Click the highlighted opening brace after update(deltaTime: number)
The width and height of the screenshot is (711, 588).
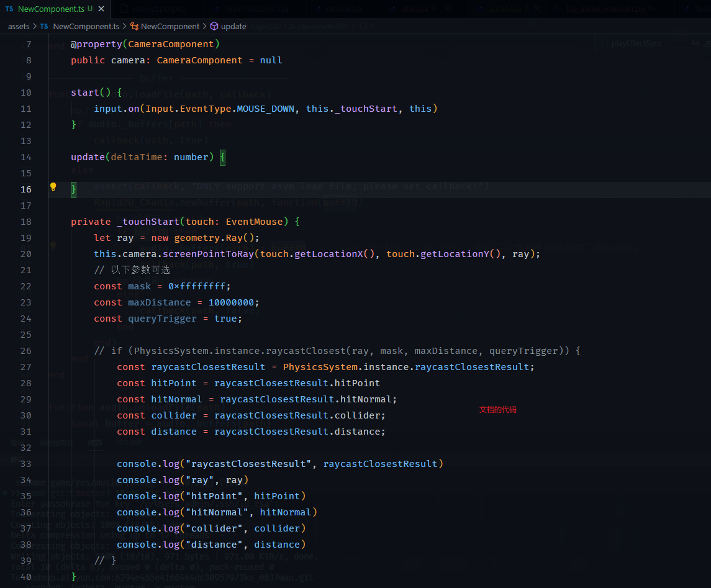click(223, 157)
